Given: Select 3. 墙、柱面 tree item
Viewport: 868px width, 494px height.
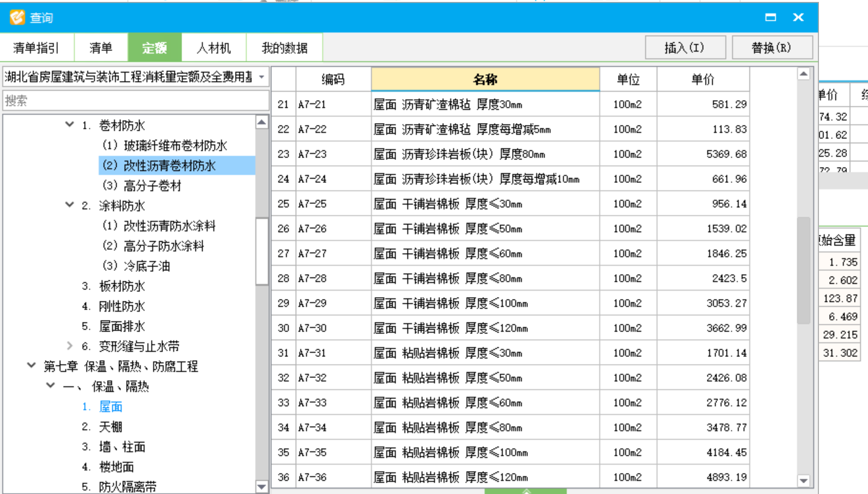Looking at the screenshot, I should click(x=113, y=447).
